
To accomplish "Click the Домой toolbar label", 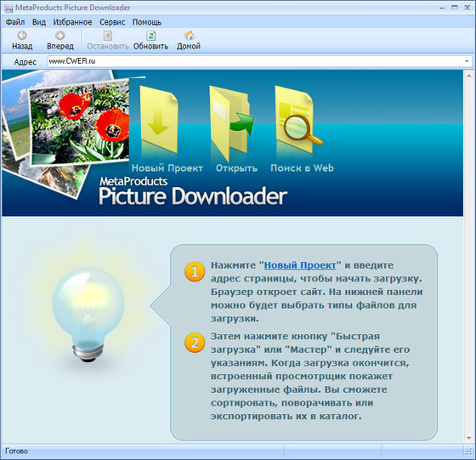I will 189,47.
